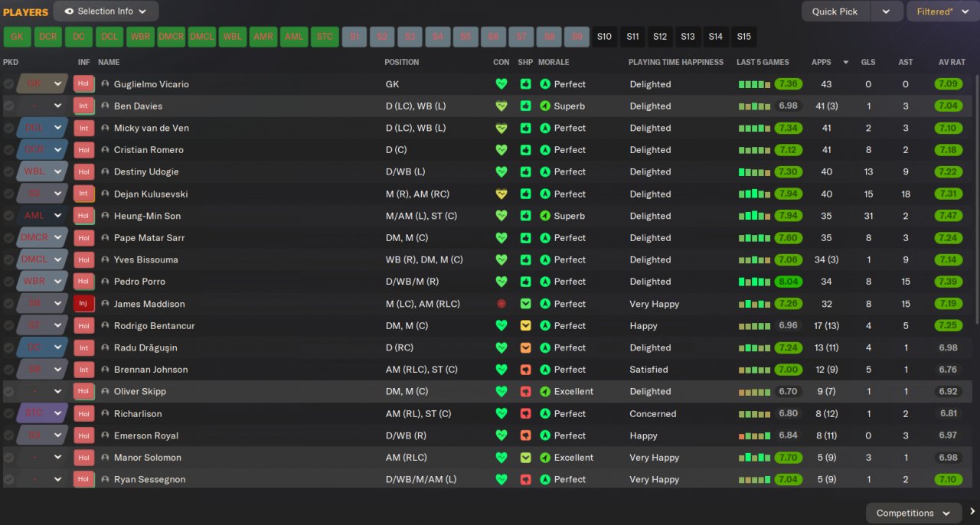
Task: Toggle the lock checkmark for Cristian Romero
Action: pyautogui.click(x=8, y=150)
